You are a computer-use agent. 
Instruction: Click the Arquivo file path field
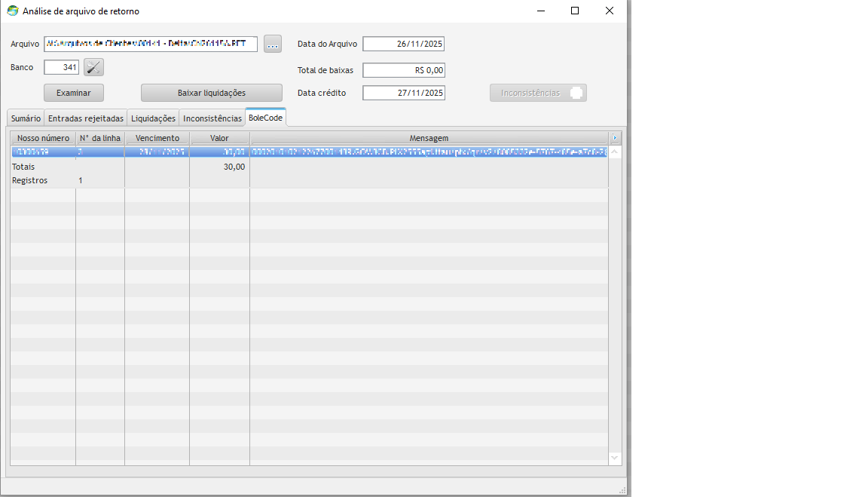tap(151, 44)
